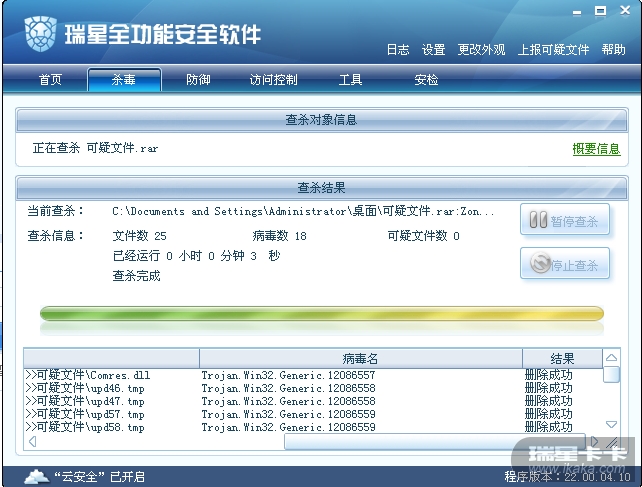Screen dimensions: 642x487
Task: Click the scan progress bar
Action: pos(322,313)
